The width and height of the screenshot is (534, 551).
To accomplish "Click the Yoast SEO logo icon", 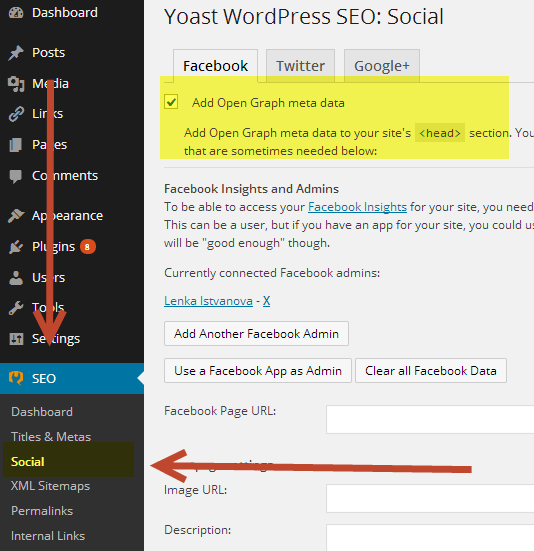I will click(x=16, y=378).
